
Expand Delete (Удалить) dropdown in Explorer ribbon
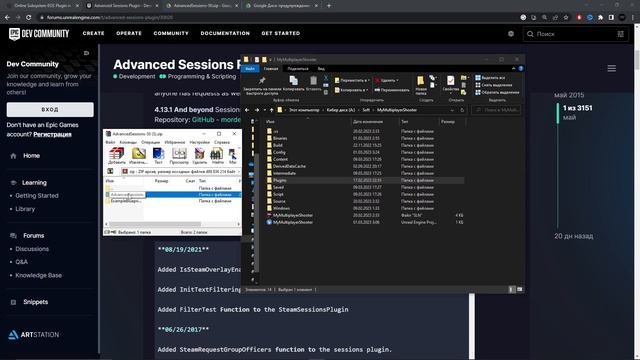pos(387,80)
